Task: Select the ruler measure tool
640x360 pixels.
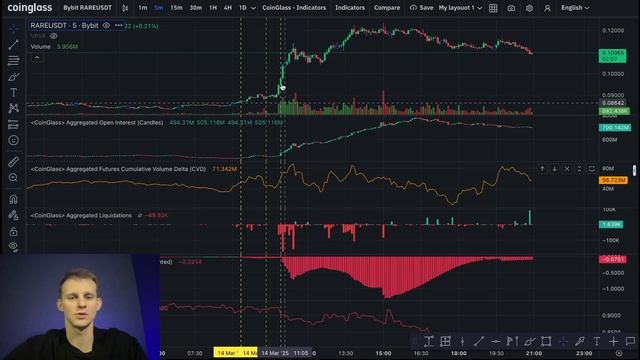Action: [13, 162]
